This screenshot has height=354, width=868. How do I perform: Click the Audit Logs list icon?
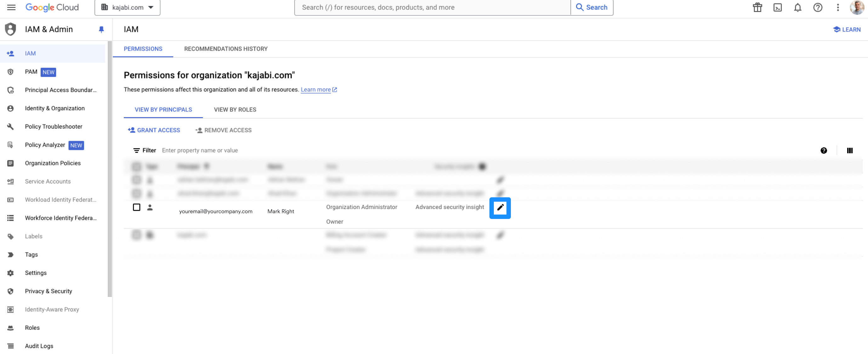point(10,346)
